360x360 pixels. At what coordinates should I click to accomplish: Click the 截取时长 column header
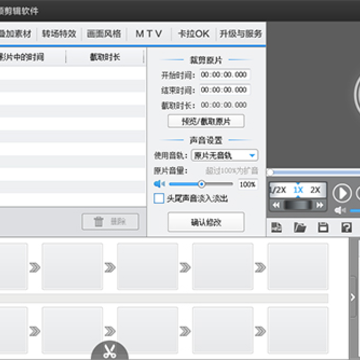(105, 57)
